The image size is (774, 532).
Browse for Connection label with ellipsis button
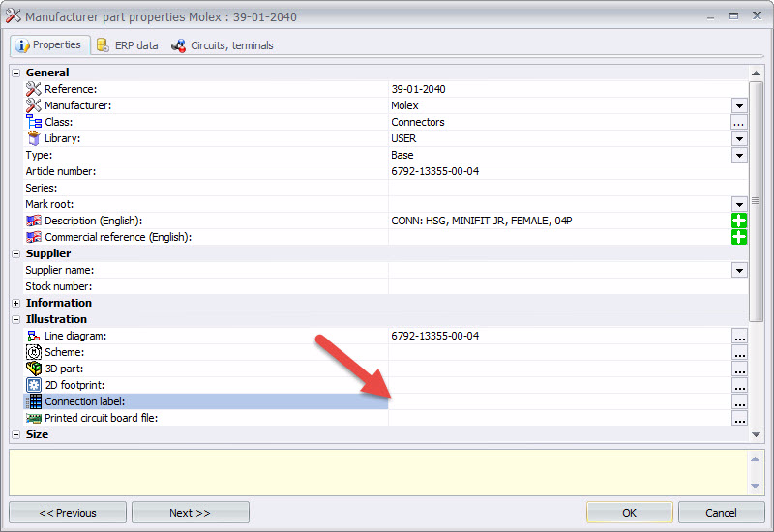point(739,401)
